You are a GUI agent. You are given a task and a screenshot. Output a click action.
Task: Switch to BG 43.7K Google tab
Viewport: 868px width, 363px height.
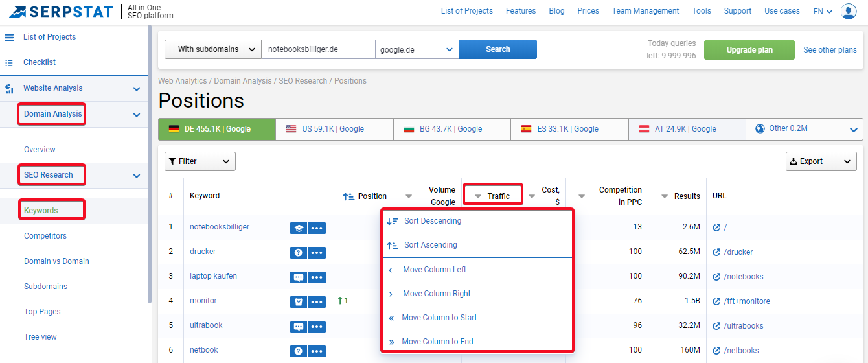click(x=452, y=129)
